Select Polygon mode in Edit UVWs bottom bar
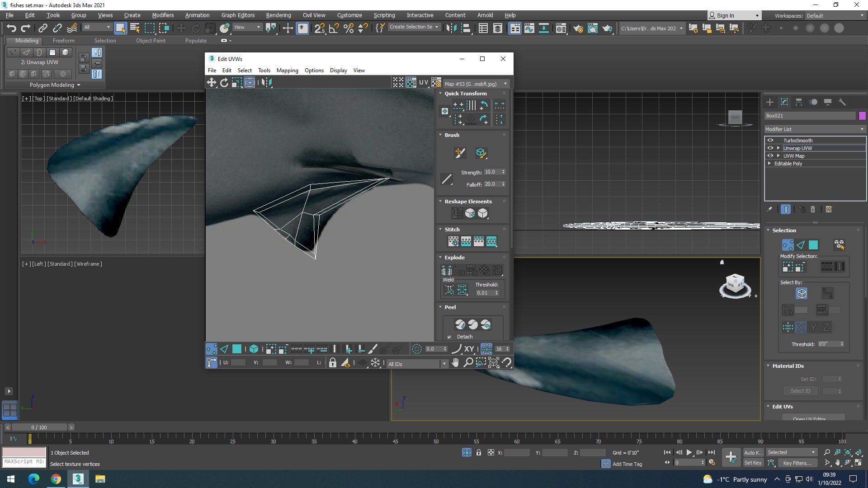The image size is (868, 488). (x=237, y=349)
